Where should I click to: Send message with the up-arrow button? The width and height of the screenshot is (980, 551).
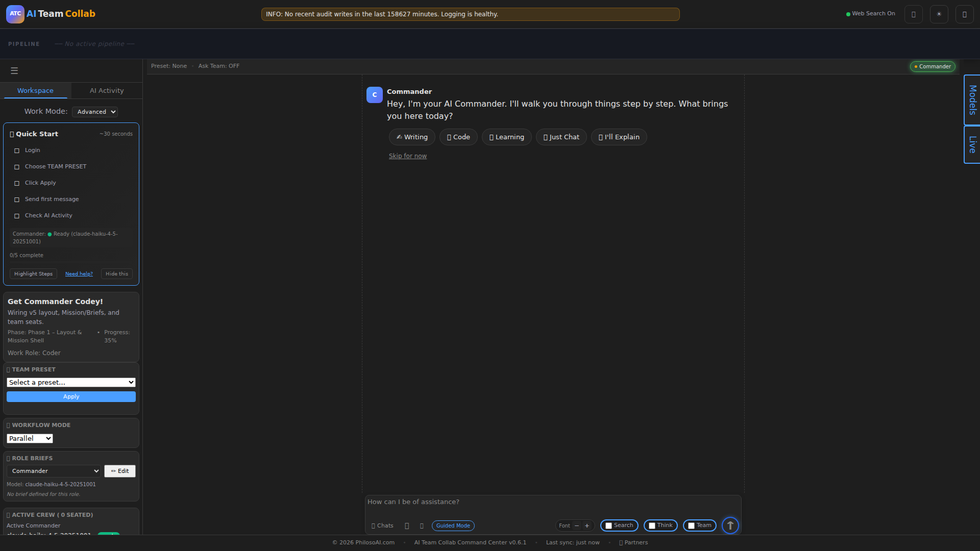(x=730, y=525)
